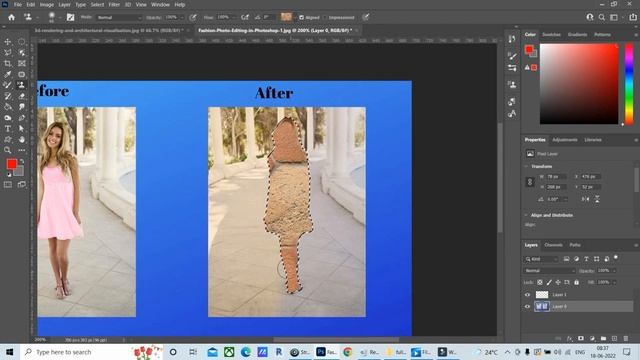The image size is (640, 360).
Task: Flip horizontally in Properties panel
Action: [x=586, y=199]
